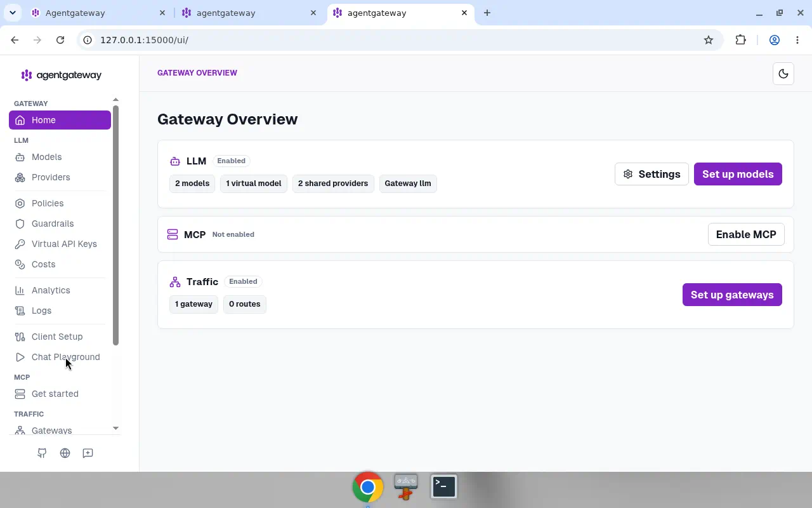Click the agentgateway logo in the sidebar
Screen dimensions: 812x508
(61, 75)
